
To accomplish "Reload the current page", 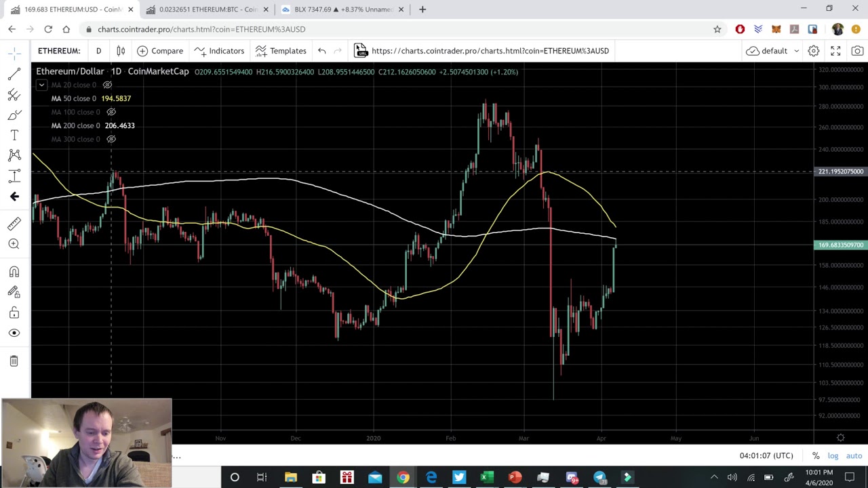I will tap(48, 29).
